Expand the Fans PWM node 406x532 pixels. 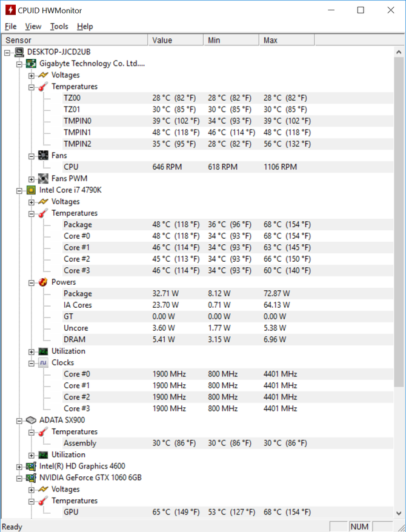click(31, 179)
